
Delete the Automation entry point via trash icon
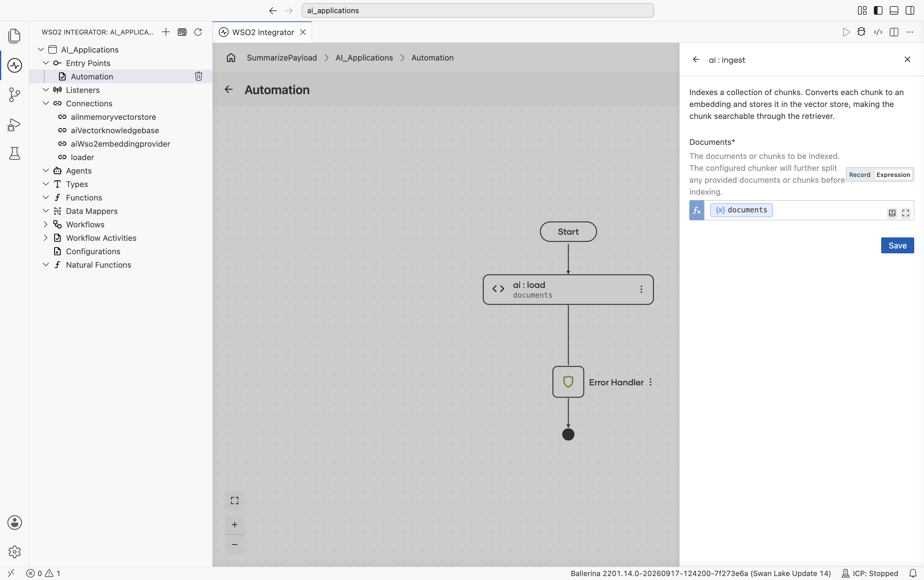198,76
